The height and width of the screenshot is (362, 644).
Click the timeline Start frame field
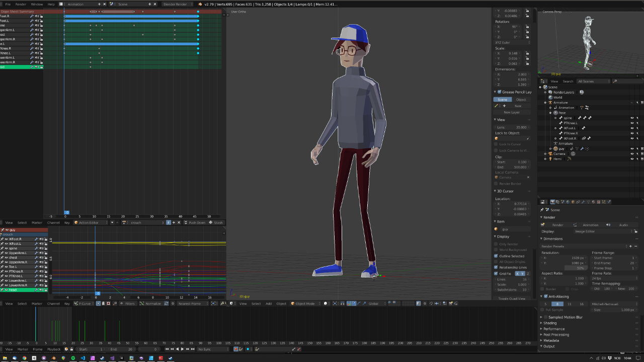click(x=90, y=349)
